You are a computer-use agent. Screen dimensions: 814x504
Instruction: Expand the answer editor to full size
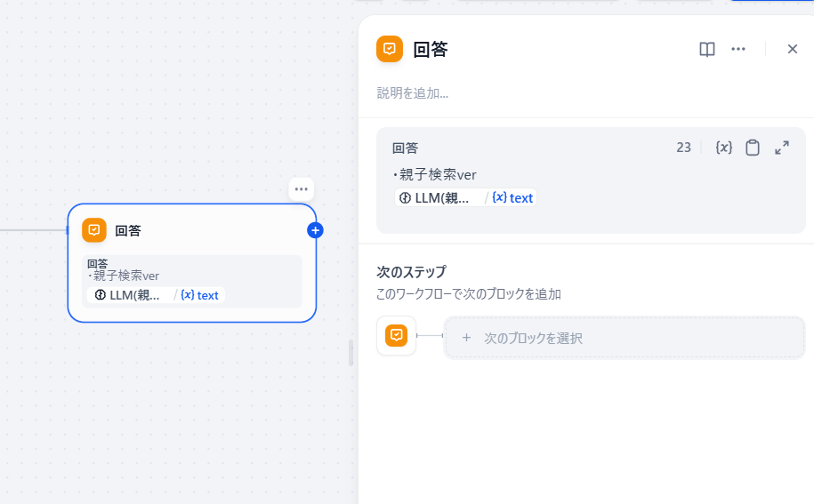point(782,148)
